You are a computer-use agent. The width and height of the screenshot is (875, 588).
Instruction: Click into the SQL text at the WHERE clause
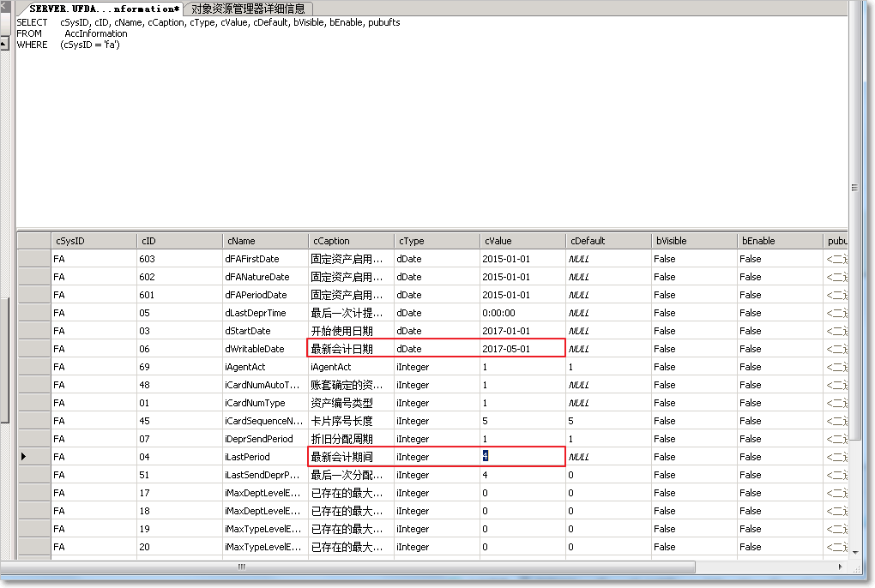pos(90,45)
